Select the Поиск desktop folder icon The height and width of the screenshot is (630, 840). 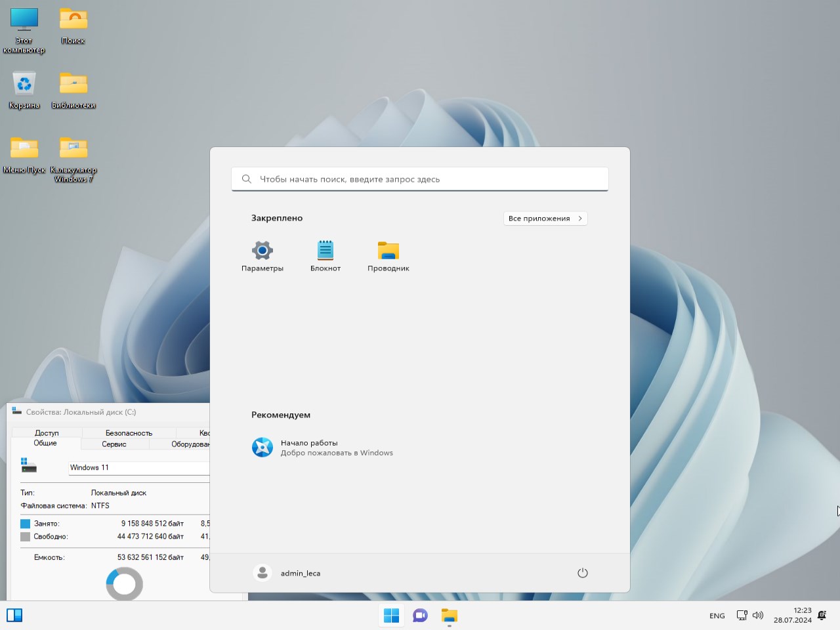73,26
